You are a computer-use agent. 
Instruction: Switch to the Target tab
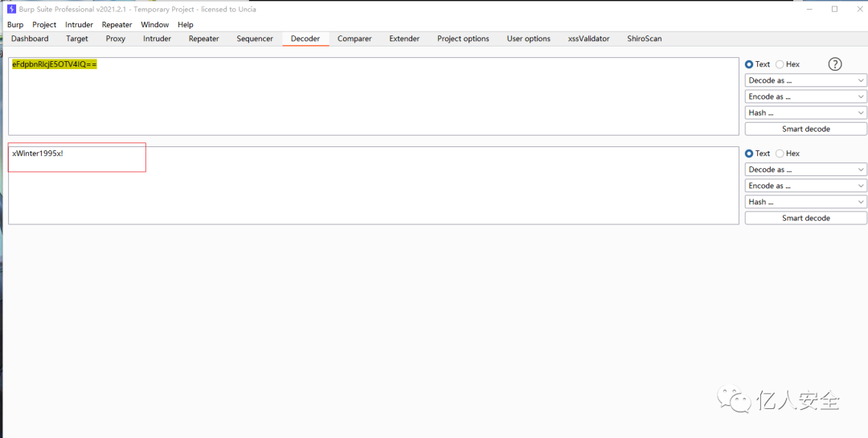pyautogui.click(x=77, y=39)
